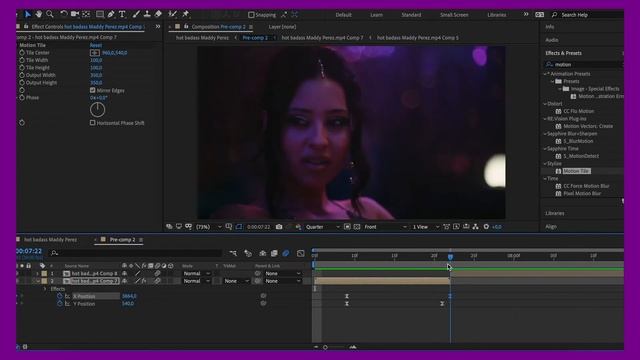
Task: Click Frame Blending icon in timeline header
Action: pos(274,253)
